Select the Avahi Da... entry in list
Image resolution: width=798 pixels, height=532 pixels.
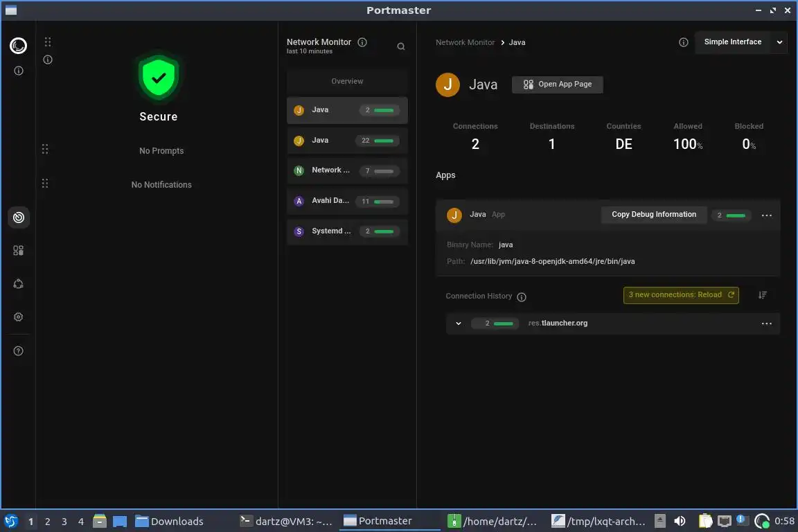[347, 201]
